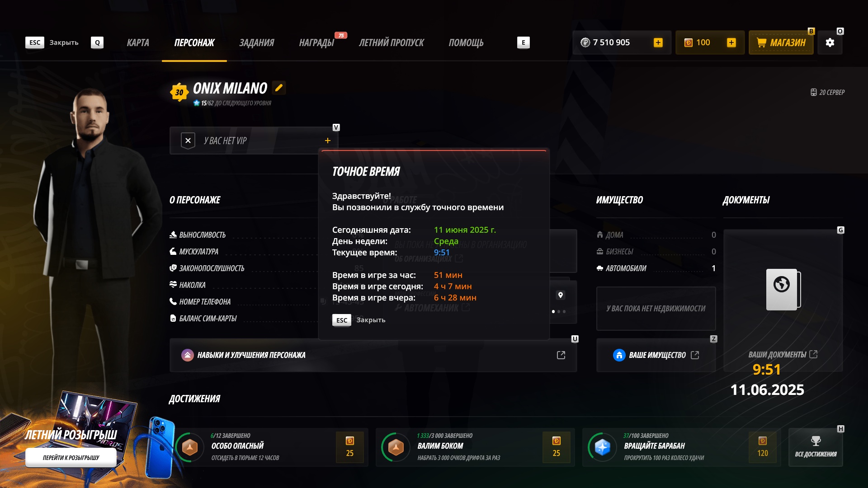Open the Помощь tab

pos(466,42)
